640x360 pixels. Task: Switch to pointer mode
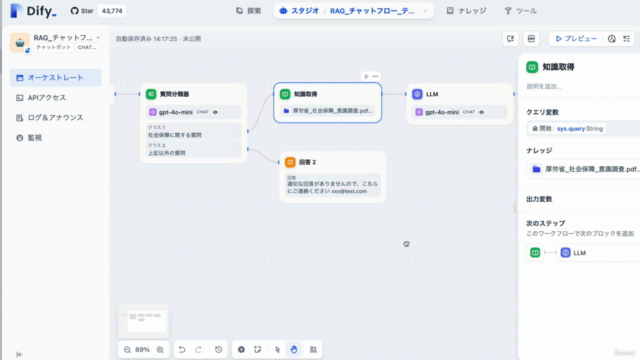coord(278,349)
